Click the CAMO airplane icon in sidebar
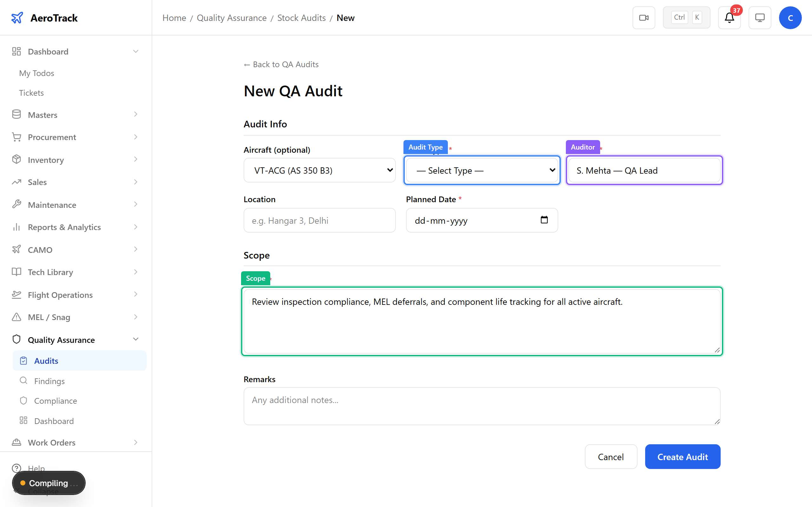Screen dimensions: 812x507 [17, 249]
